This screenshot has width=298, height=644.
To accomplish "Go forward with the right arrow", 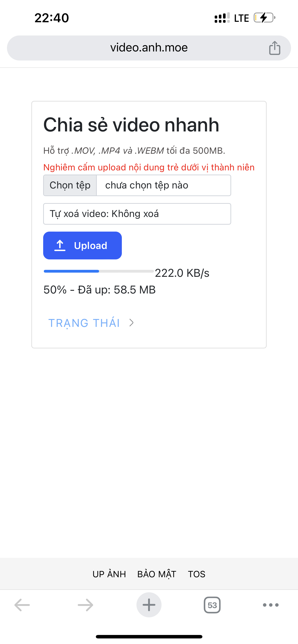I will [x=85, y=605].
